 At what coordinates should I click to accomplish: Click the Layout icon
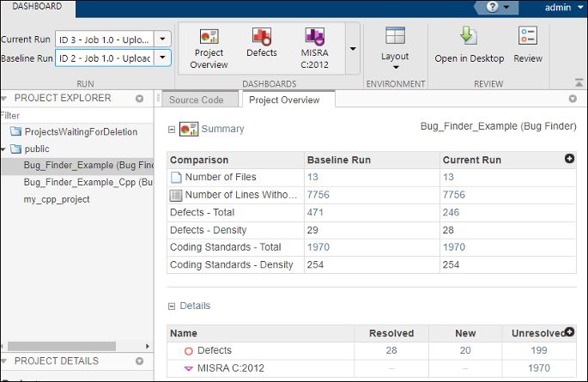(395, 37)
